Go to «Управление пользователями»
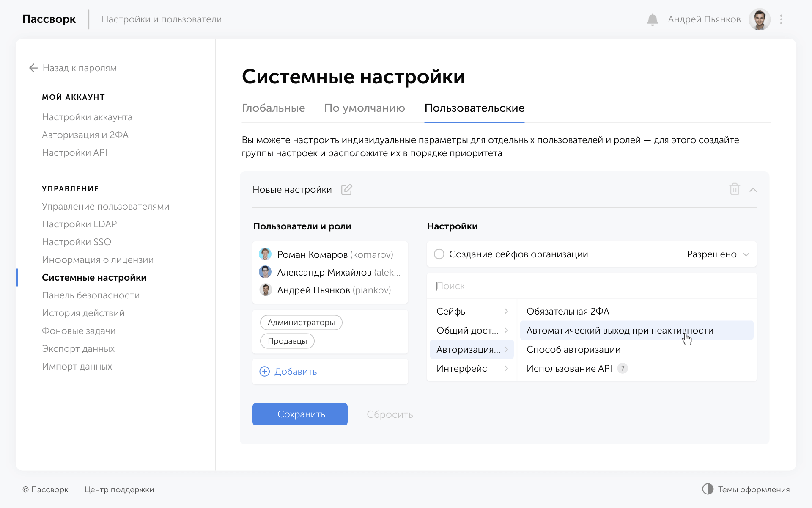 [105, 207]
